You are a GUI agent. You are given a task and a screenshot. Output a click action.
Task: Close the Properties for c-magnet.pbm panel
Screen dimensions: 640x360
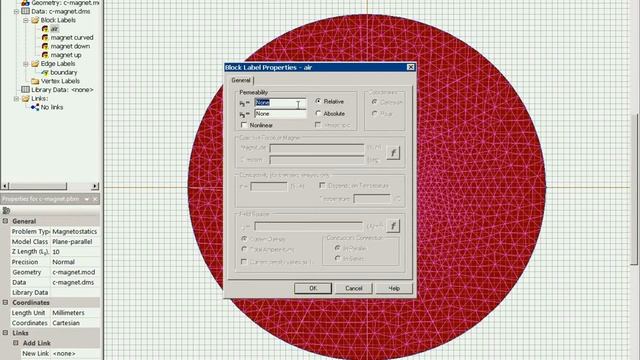click(95, 199)
